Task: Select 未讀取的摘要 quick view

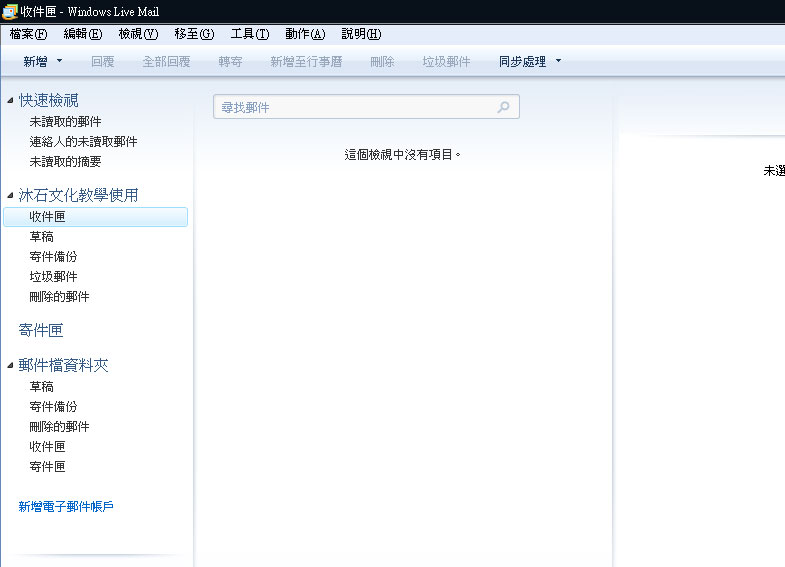Action: 65,162
